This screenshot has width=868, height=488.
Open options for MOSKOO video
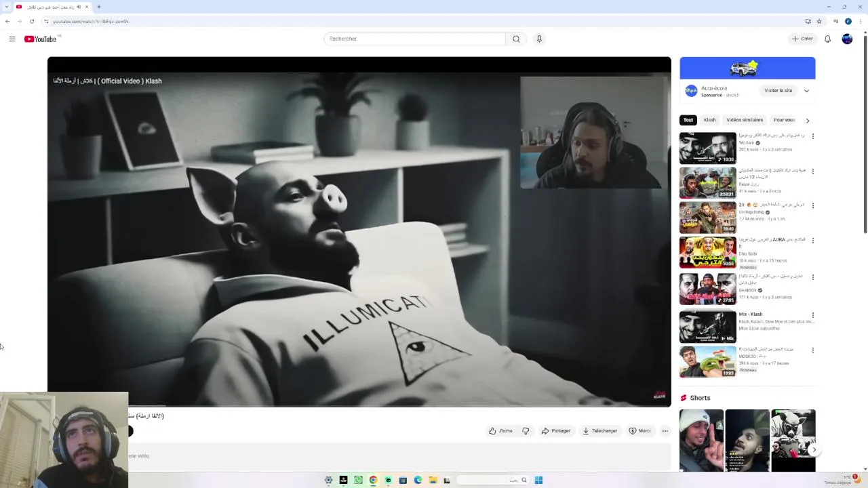pyautogui.click(x=812, y=350)
